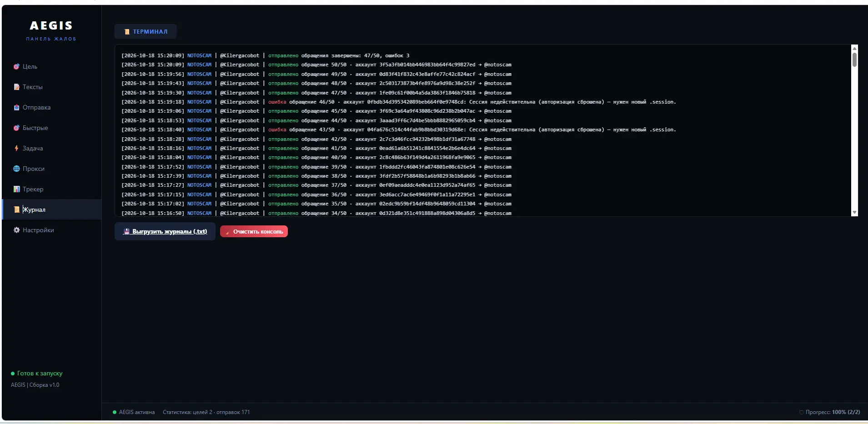Screen dimensions: 868x424
Task: Click the AEGIS logo title
Action: (x=51, y=25)
